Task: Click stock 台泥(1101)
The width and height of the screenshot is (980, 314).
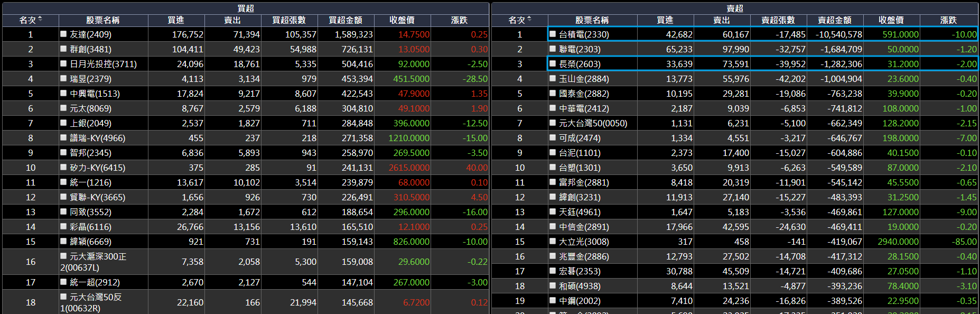Action: tap(580, 153)
